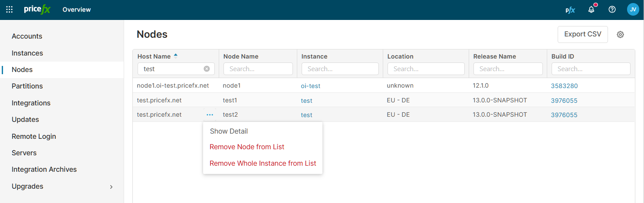Choose Remove Whole Instance from List

tap(263, 164)
